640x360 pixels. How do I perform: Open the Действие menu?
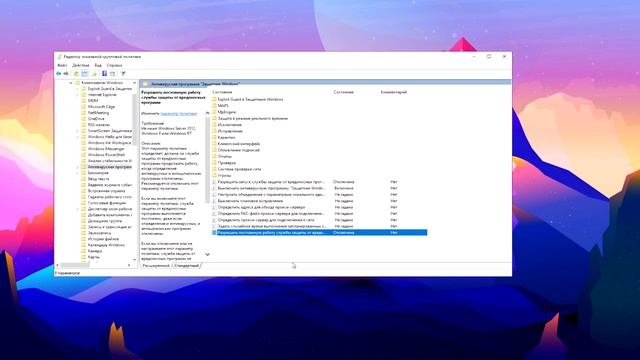pyautogui.click(x=80, y=65)
